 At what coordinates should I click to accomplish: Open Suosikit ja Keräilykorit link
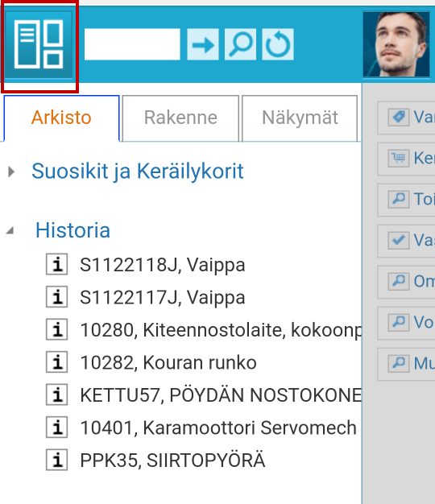pos(138,171)
